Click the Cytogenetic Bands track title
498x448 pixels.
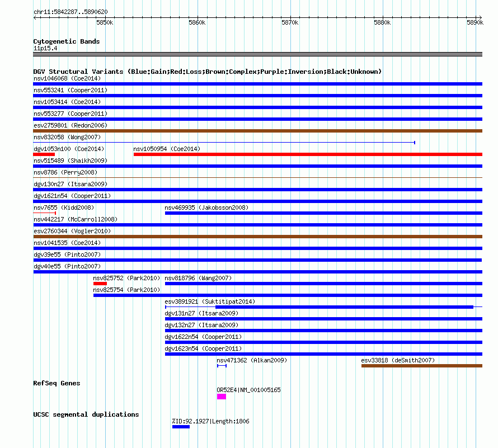67,41
